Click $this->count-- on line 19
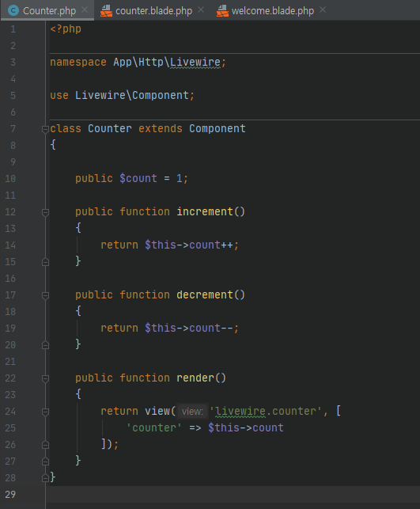The image size is (420, 509). (x=189, y=328)
